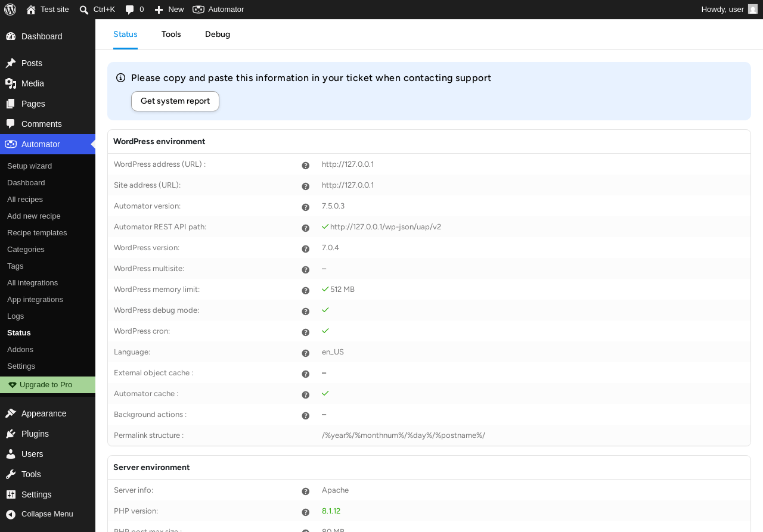Click the http://127.0.0.1/wp-json/uap/v2 REST path value
Screen dimensions: 763x532
386,227
